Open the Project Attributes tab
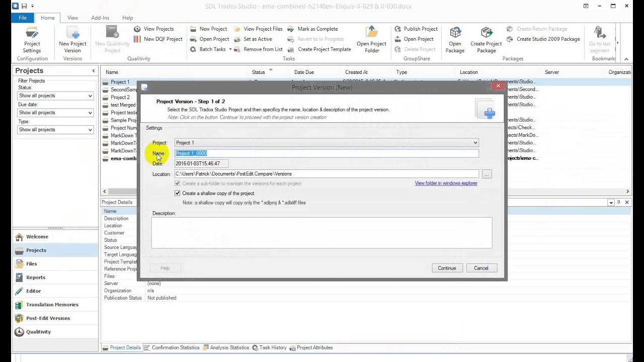 (x=311, y=347)
